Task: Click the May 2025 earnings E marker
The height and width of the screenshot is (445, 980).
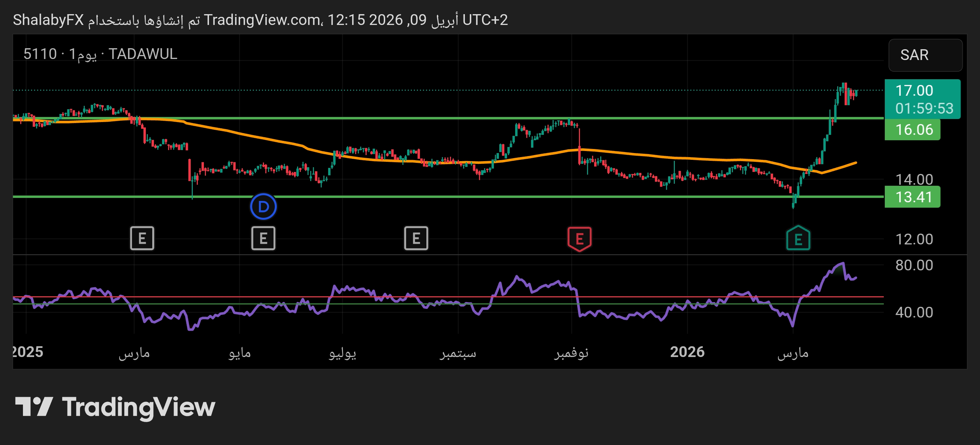Action: (263, 238)
